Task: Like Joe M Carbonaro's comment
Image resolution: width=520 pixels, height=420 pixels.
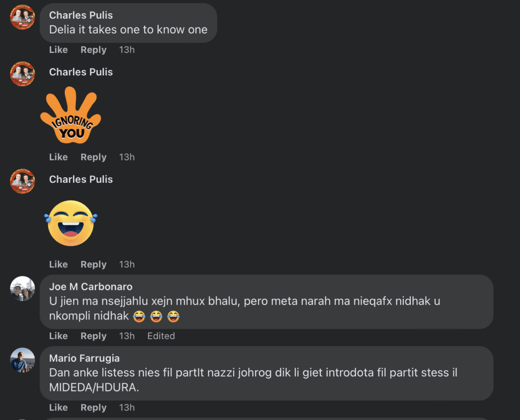Action: (58, 336)
